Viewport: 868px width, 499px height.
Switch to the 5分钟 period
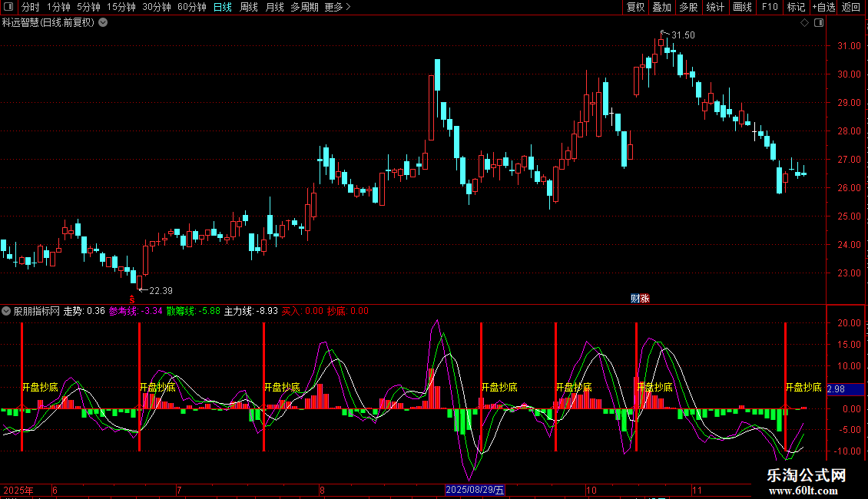[x=88, y=7]
